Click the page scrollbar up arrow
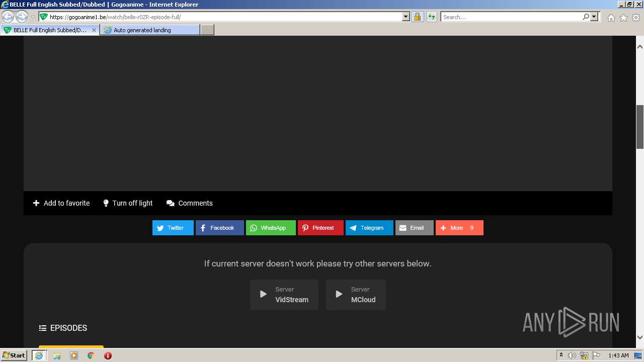Viewport: 644px width, 362px height. tap(640, 47)
